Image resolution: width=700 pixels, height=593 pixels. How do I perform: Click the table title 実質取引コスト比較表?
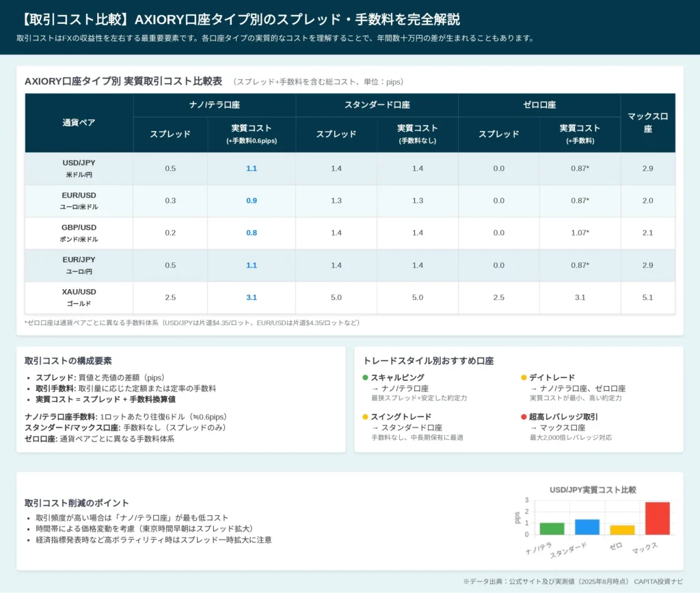click(x=173, y=81)
